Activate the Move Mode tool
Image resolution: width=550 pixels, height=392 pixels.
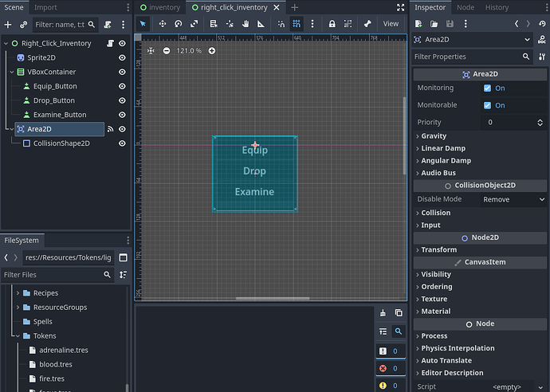163,24
